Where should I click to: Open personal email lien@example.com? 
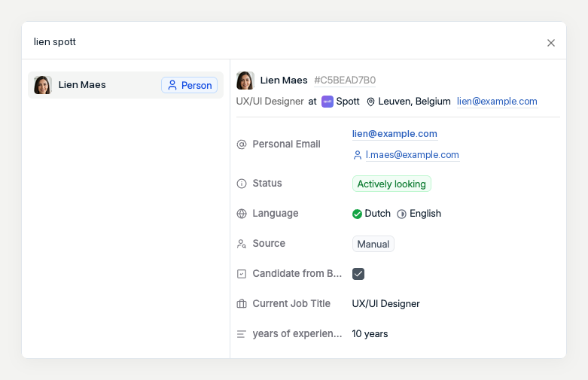coord(395,134)
